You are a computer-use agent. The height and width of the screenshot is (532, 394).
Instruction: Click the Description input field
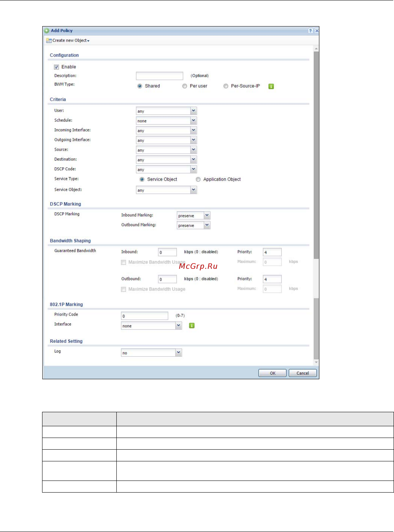(160, 76)
